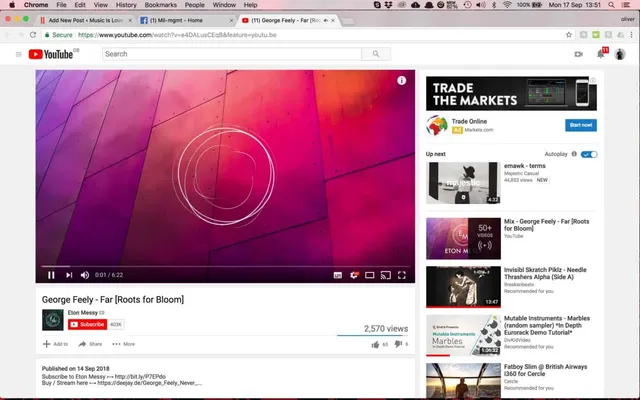Open the notifications bell icon

(x=600, y=54)
